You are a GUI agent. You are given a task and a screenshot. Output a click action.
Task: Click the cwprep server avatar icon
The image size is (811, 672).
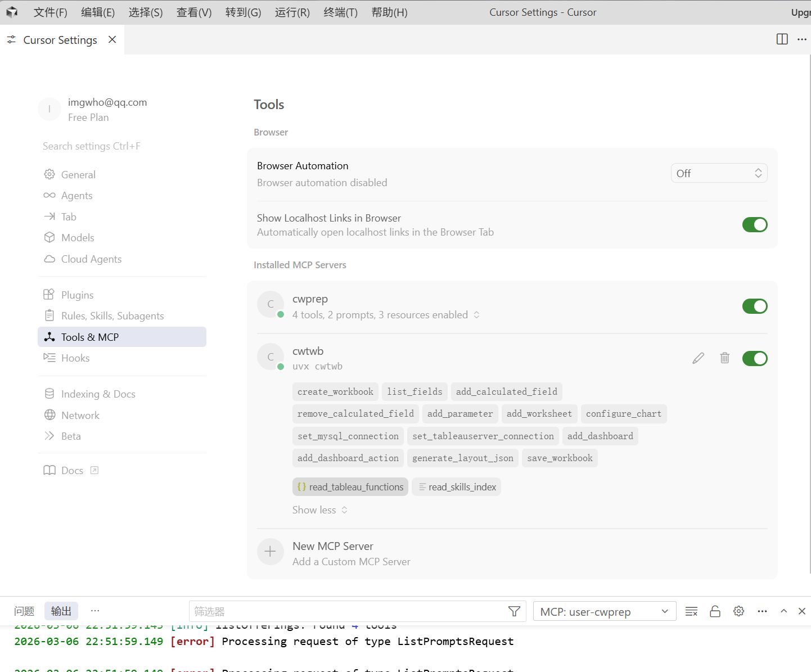pos(271,304)
